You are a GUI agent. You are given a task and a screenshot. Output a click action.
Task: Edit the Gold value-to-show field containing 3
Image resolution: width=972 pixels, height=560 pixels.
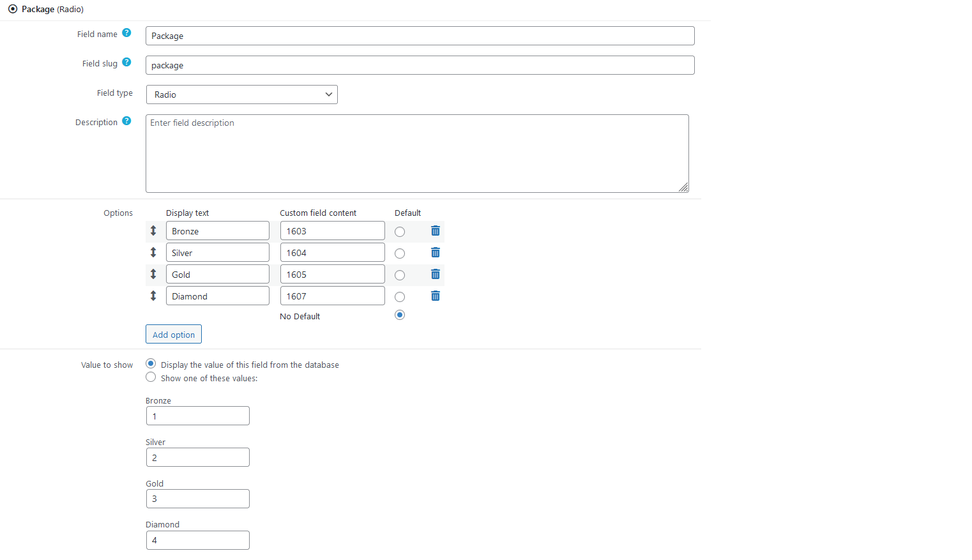198,499
